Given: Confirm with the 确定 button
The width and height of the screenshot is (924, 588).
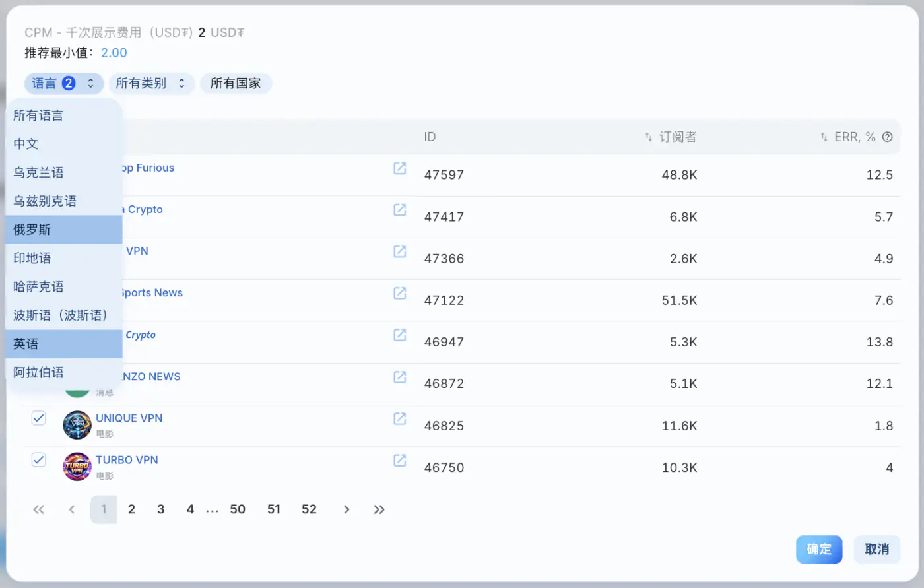Looking at the screenshot, I should pos(819,549).
